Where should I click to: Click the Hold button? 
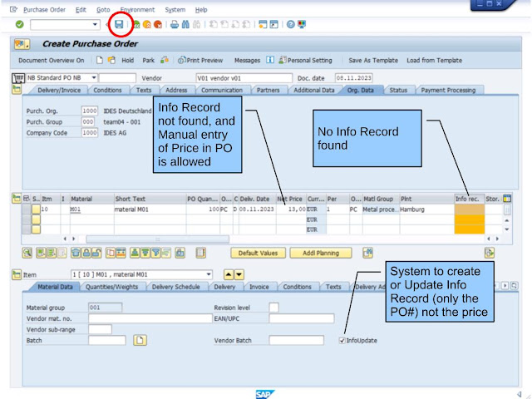pyautogui.click(x=127, y=61)
